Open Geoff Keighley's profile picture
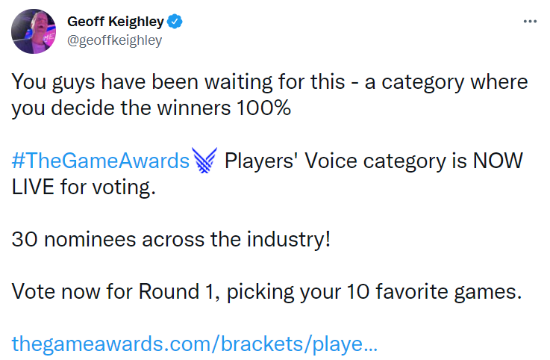This screenshot has width=550, height=360. pyautogui.click(x=34, y=32)
